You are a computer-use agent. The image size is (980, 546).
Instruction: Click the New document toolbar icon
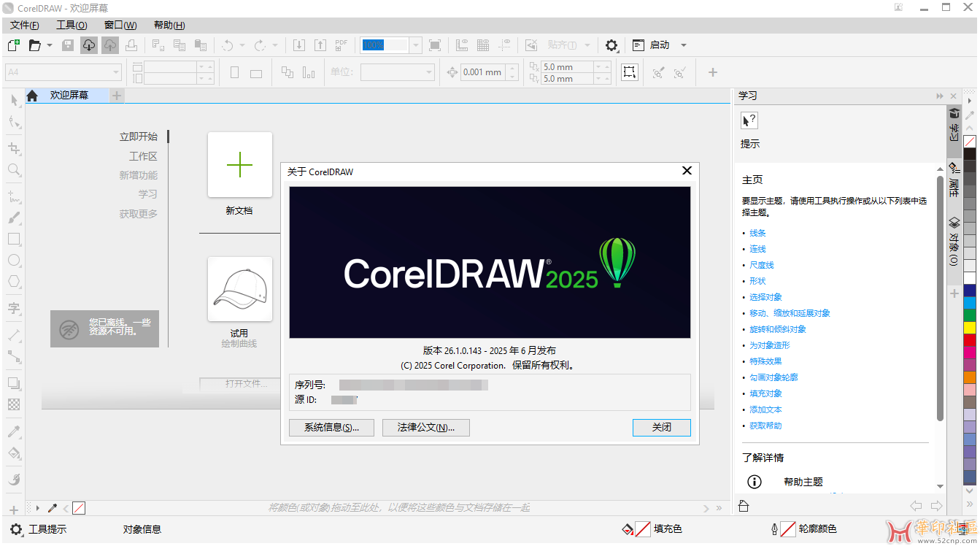coord(12,45)
